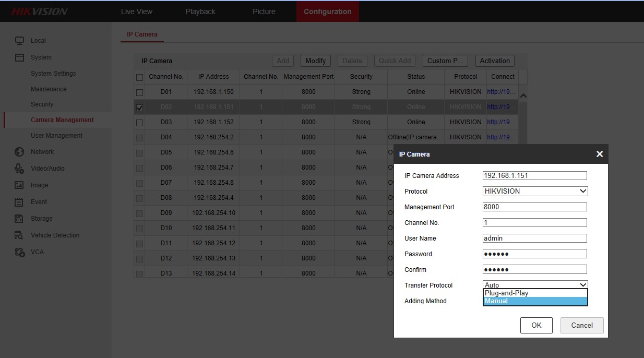Click the Local monitor icon in sidebar

click(x=19, y=41)
